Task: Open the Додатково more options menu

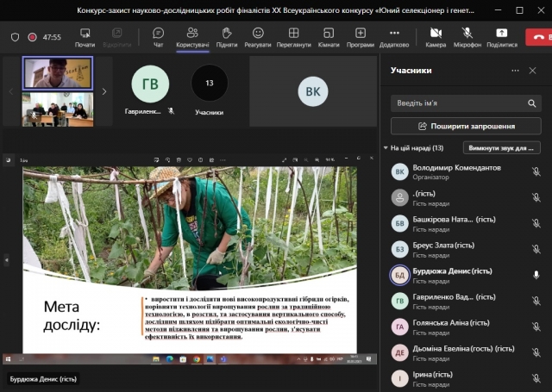Action: 393,36
